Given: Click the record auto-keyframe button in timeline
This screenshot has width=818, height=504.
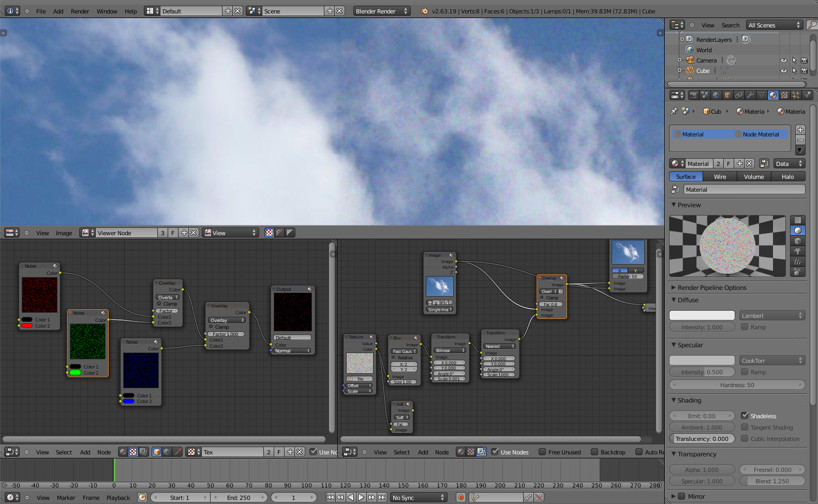Looking at the screenshot, I should [x=460, y=497].
